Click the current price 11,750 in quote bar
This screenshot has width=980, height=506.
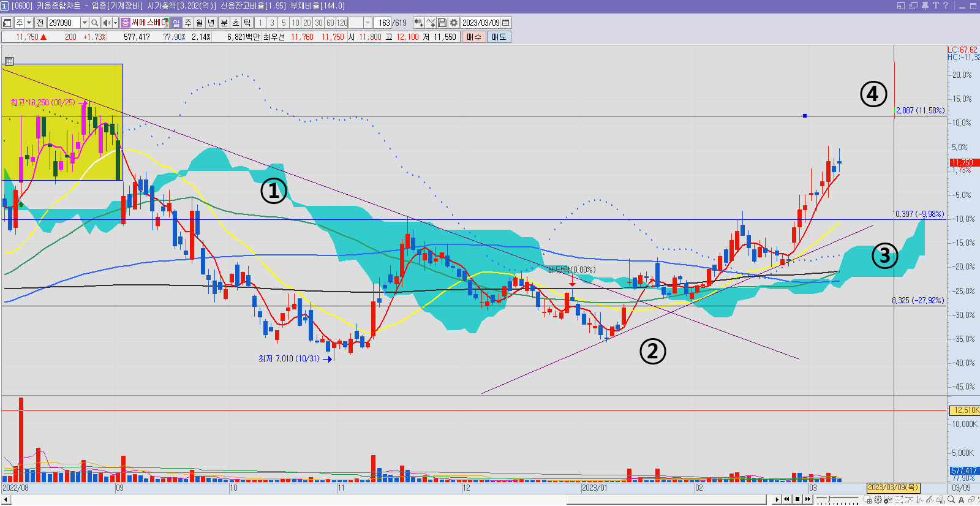(x=27, y=37)
